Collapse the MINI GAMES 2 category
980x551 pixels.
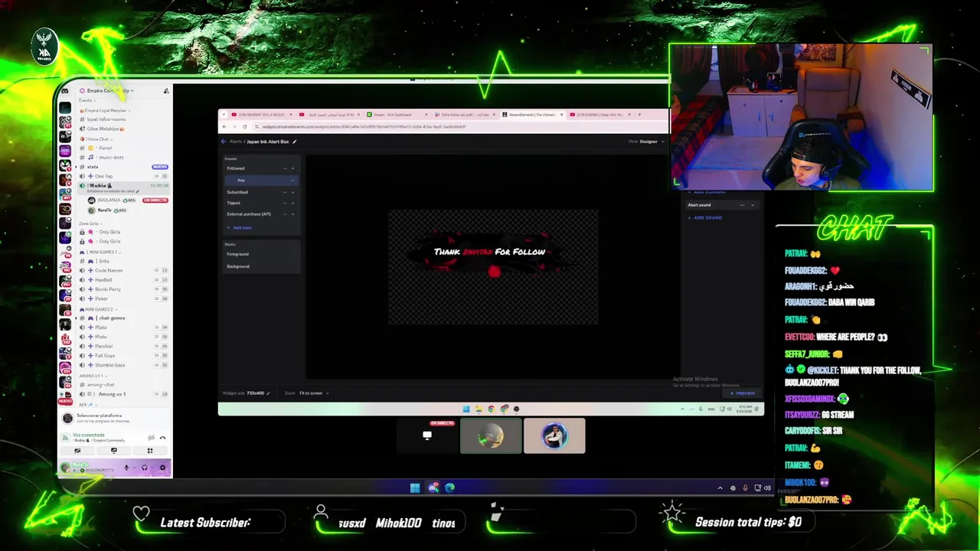(x=98, y=309)
